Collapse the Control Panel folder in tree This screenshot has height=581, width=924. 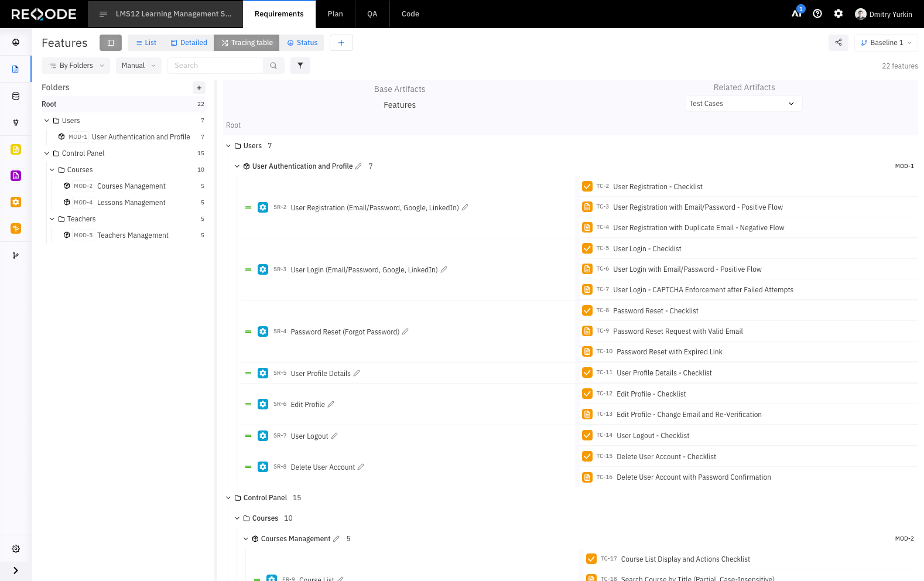47,153
